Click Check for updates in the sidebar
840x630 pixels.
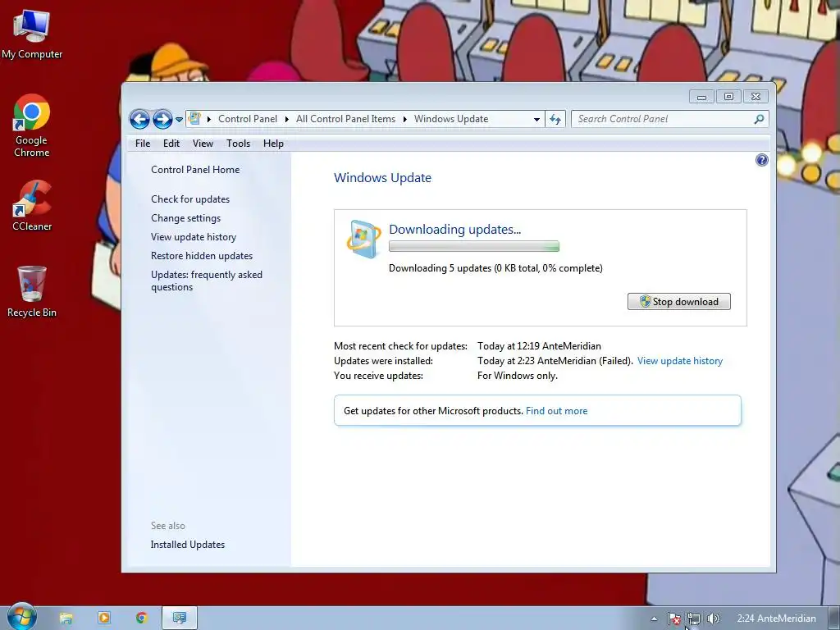pos(190,199)
